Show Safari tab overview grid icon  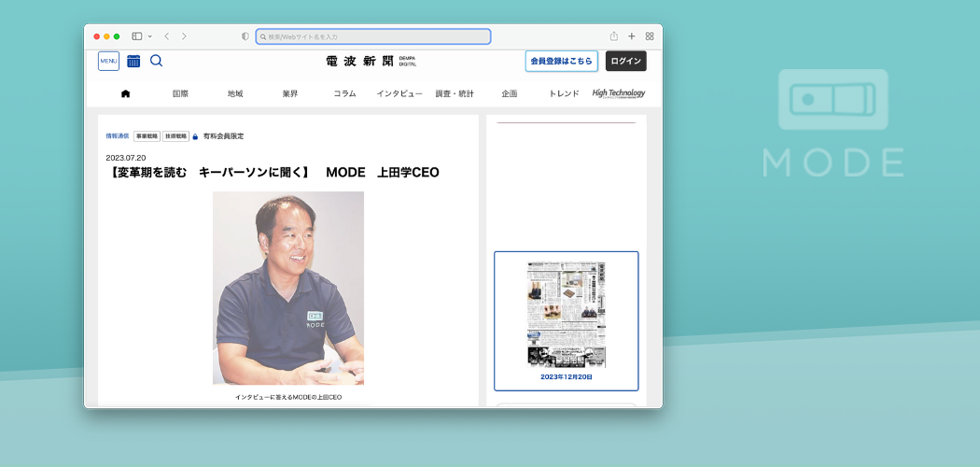click(x=650, y=36)
